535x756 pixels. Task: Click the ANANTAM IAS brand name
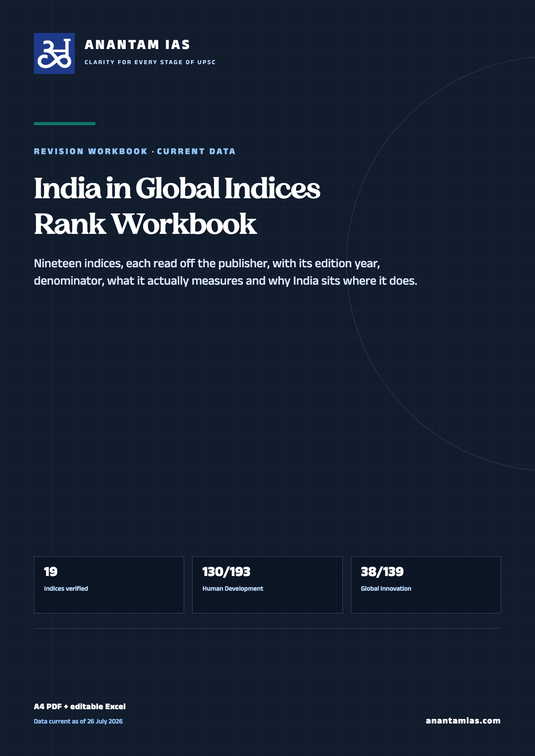coord(137,45)
